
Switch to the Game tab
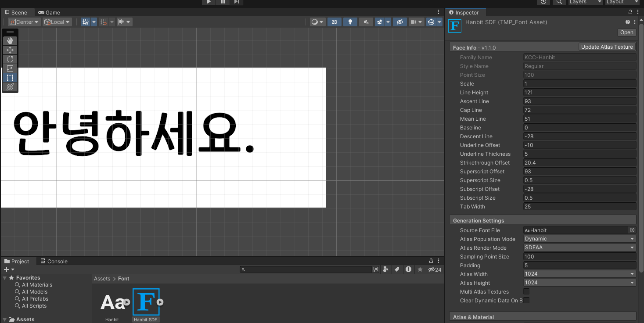49,12
